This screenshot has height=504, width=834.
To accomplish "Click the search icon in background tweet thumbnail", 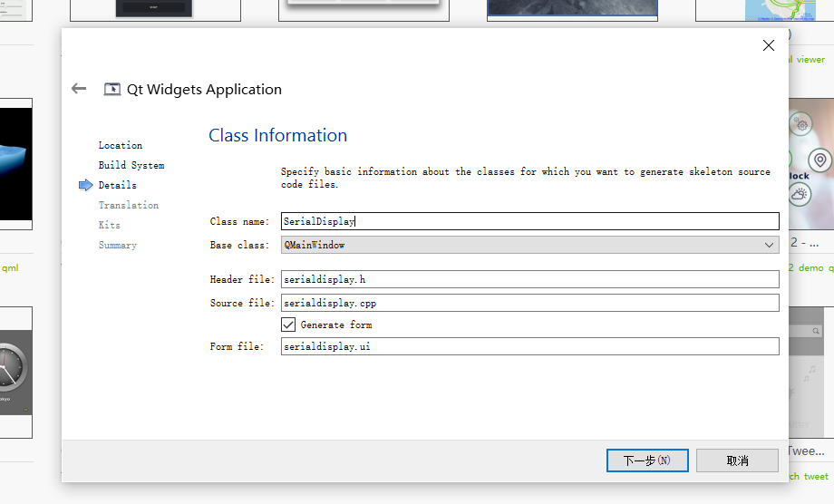I will (x=815, y=331).
